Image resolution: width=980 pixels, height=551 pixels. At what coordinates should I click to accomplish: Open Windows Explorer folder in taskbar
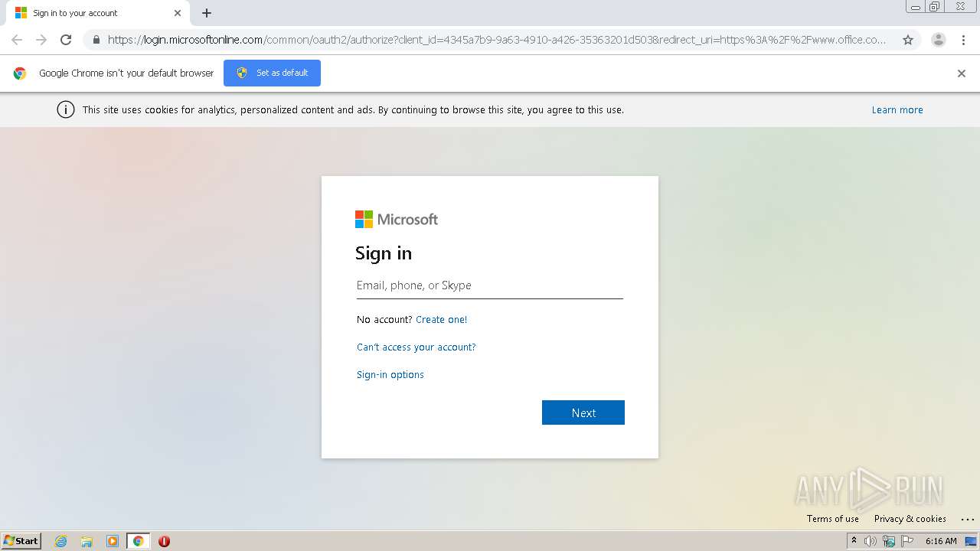tap(87, 541)
